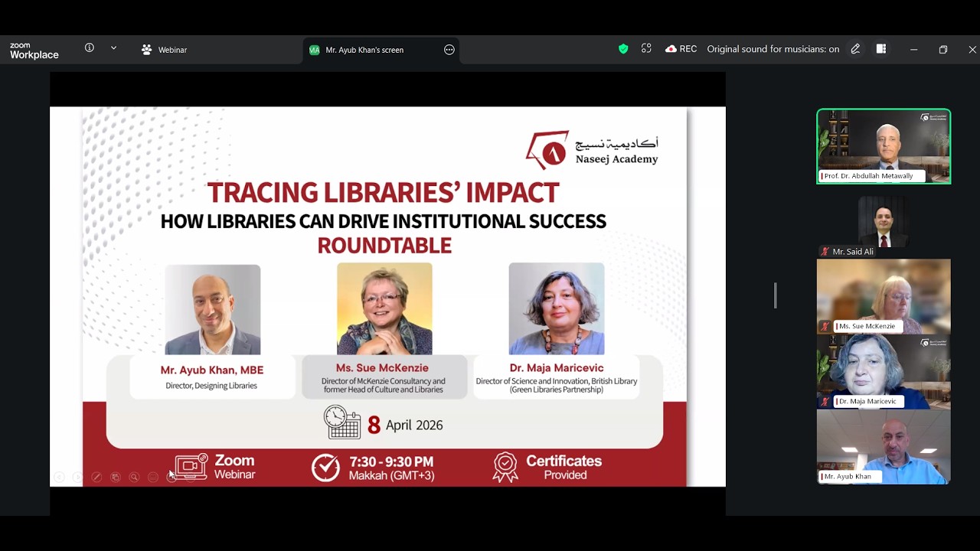This screenshot has height=551, width=980.
Task: Select Mr. Ayub Khan video tile
Action: [884, 446]
